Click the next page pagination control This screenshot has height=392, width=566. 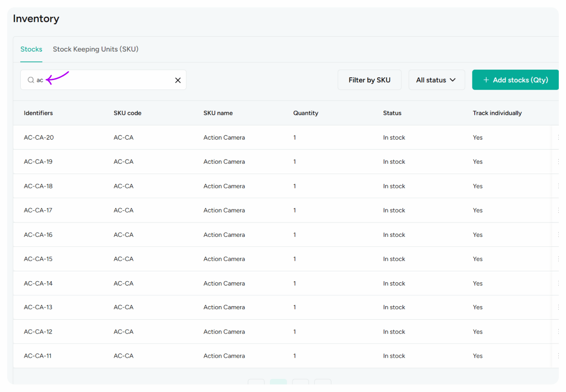click(x=301, y=385)
